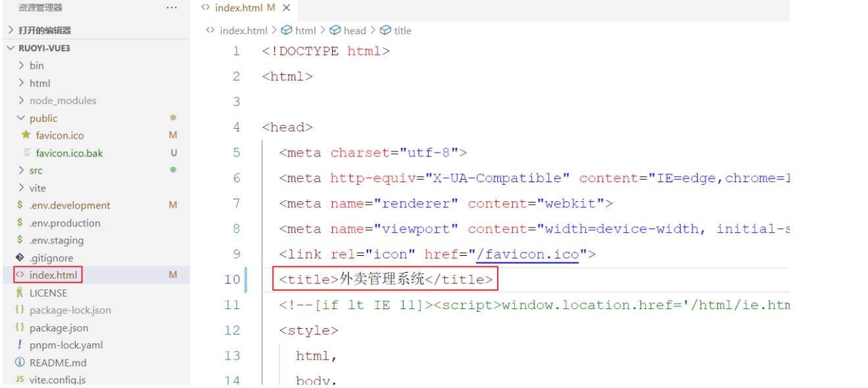Viewport: 868px width, 388px height.
Task: Click the star icon next to favicon.ico
Action: point(26,135)
